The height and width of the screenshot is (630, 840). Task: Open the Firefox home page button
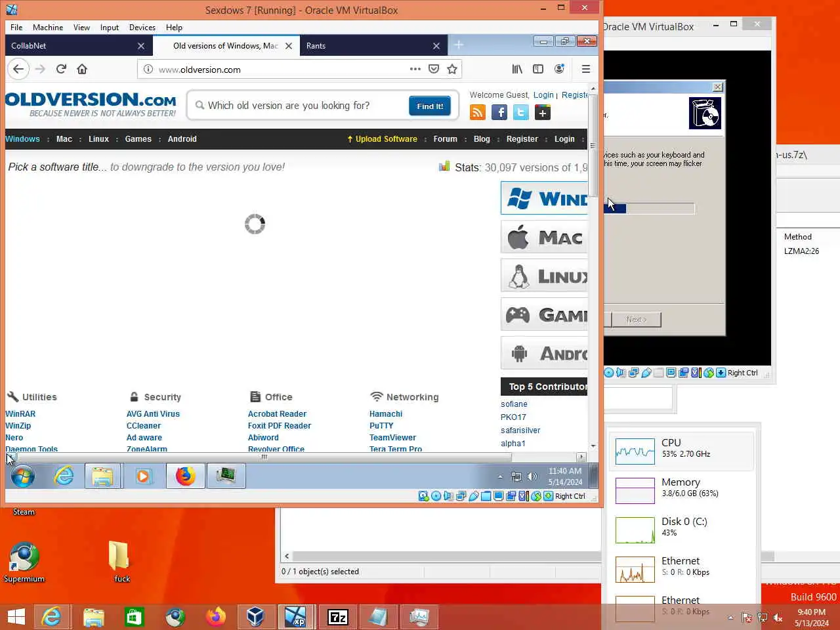(82, 69)
